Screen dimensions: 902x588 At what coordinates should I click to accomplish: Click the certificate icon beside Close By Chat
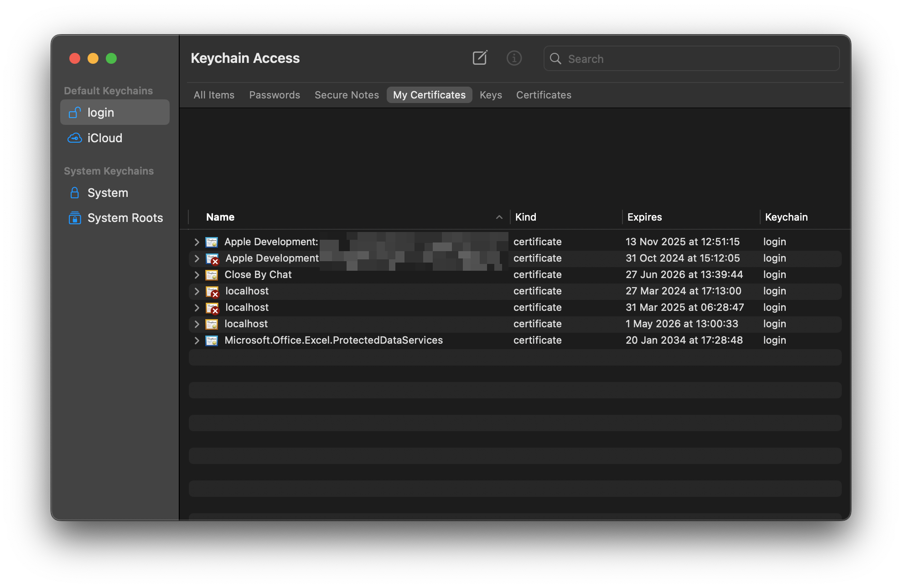[212, 274]
